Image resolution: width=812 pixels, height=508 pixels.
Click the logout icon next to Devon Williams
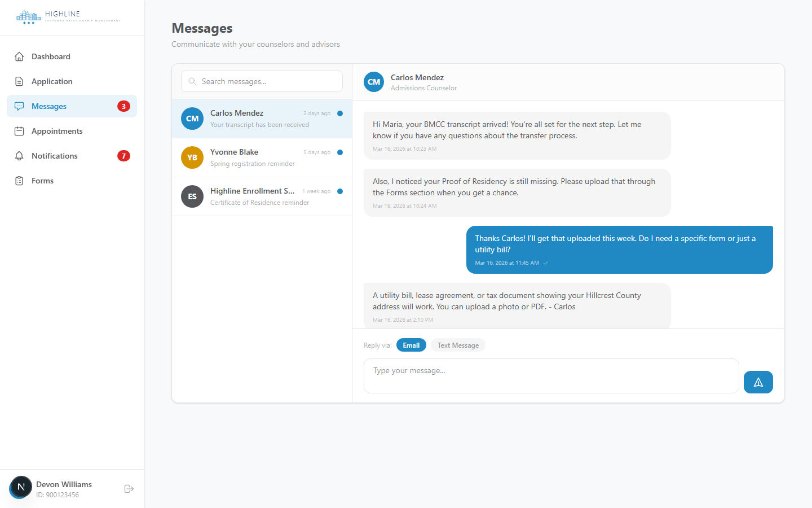tap(129, 489)
